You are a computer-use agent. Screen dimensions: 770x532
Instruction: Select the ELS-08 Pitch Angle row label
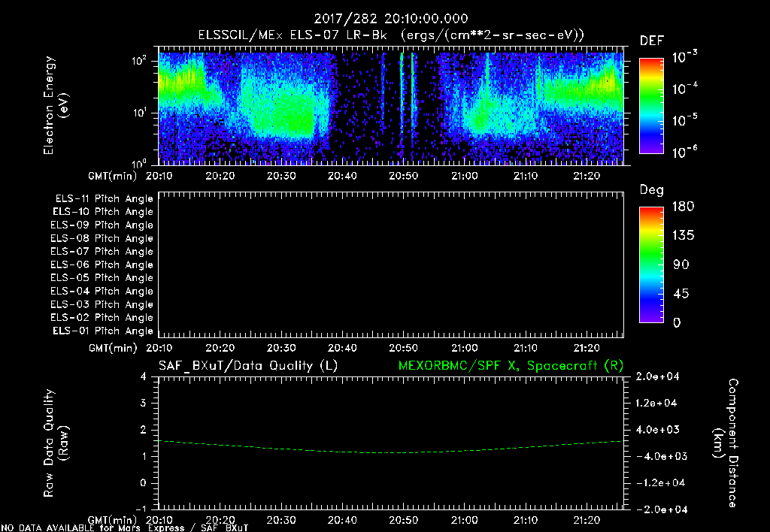coord(102,238)
